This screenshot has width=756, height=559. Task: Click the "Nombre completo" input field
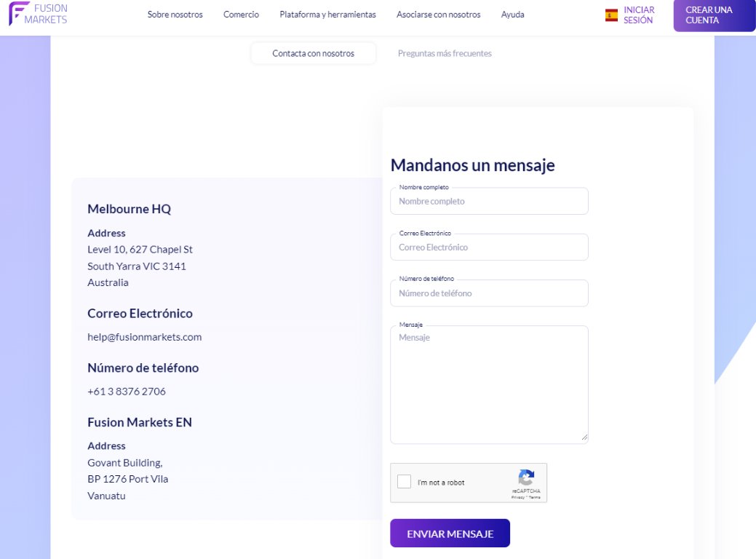(489, 201)
